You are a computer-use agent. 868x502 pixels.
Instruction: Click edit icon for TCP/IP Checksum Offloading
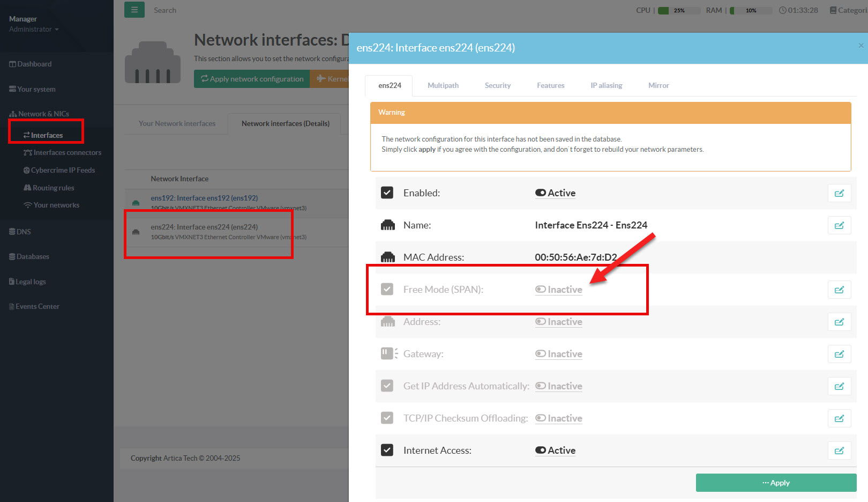click(x=839, y=418)
